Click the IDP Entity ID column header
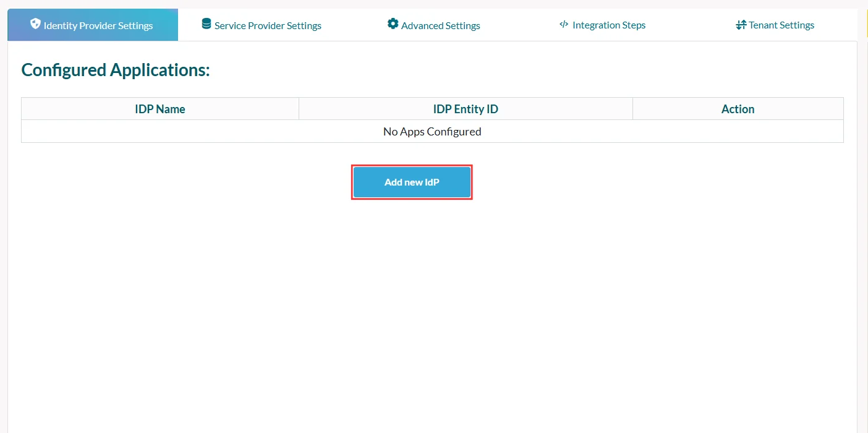 (466, 108)
